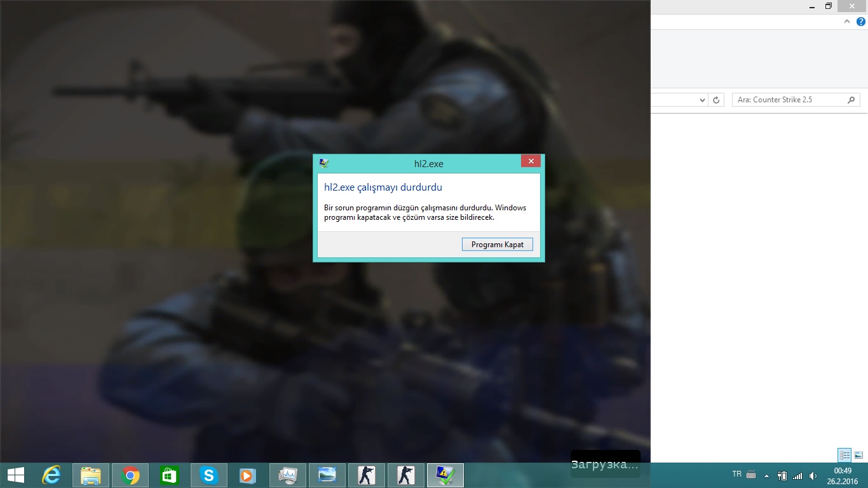This screenshot has width=868, height=488.
Task: Open the address bar history dropdown
Action: click(x=702, y=100)
